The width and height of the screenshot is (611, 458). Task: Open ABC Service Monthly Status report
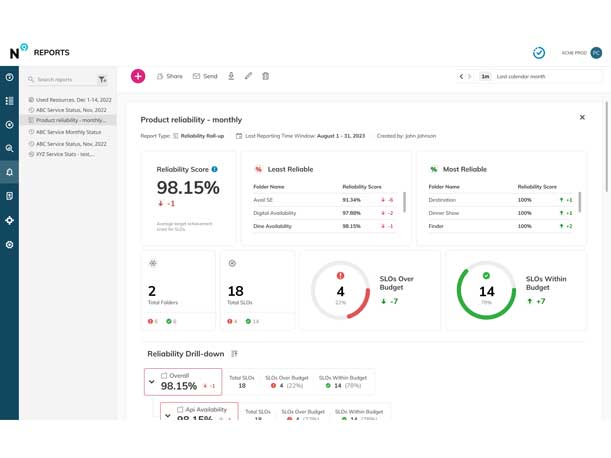pyautogui.click(x=68, y=132)
